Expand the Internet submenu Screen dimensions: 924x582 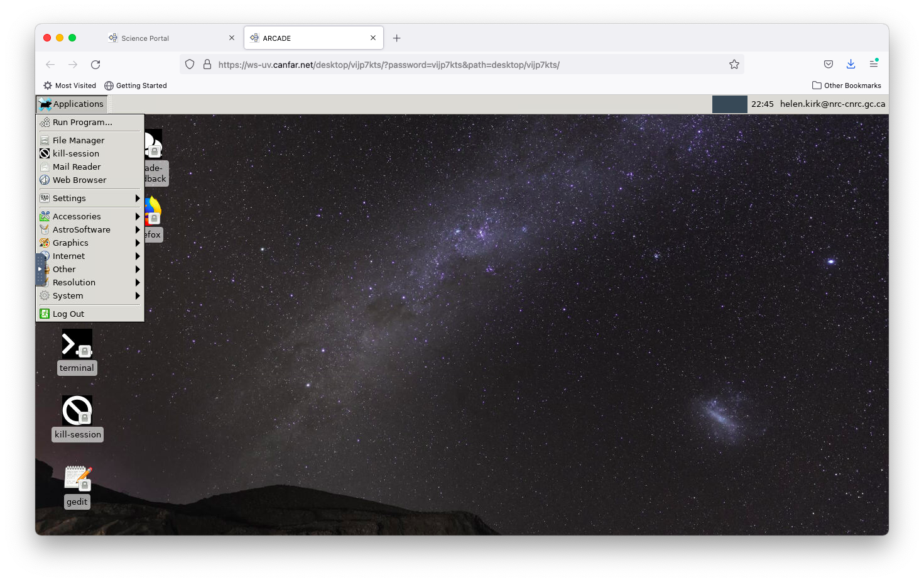(x=89, y=256)
